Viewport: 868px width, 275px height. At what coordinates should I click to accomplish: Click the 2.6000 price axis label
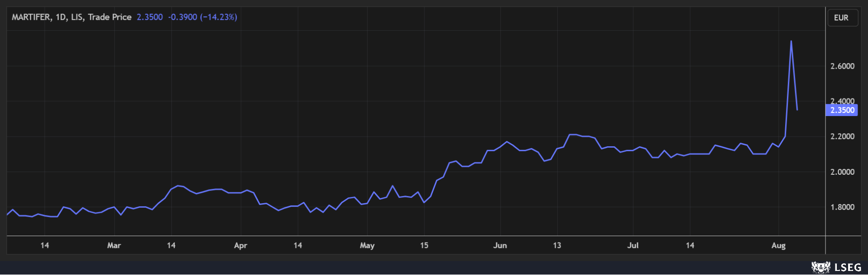click(x=842, y=66)
